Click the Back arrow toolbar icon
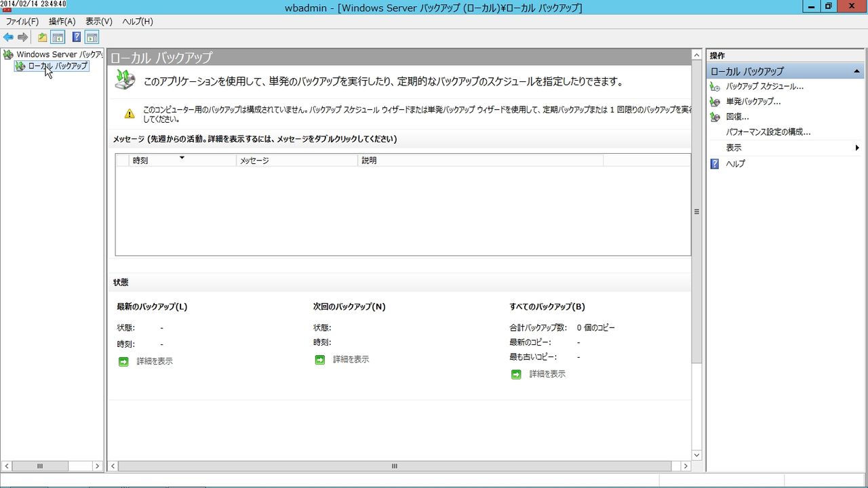Image resolution: width=868 pixels, height=488 pixels. click(x=8, y=37)
